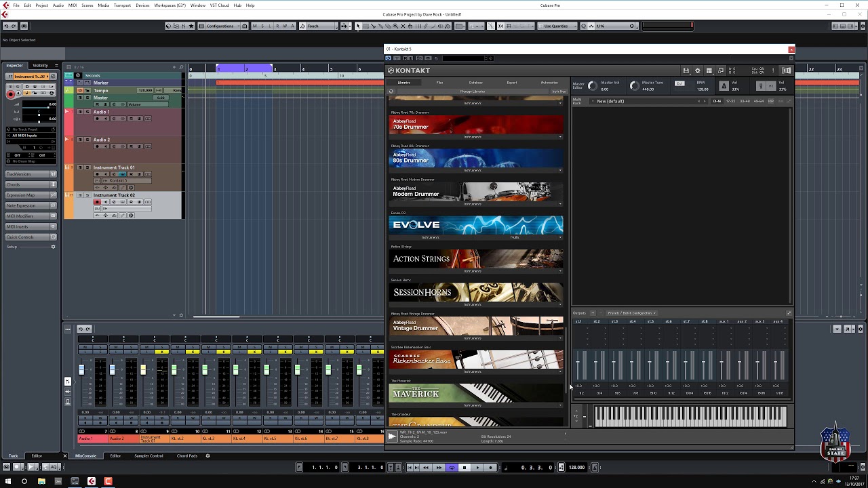Screen dimensions: 868x488
Task: Toggle the Kontakt KSP button
Action: coord(771,101)
